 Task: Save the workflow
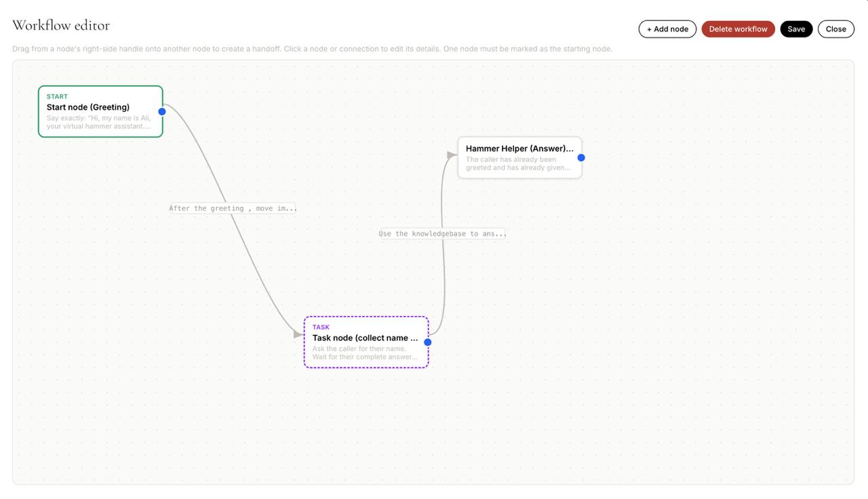point(796,29)
